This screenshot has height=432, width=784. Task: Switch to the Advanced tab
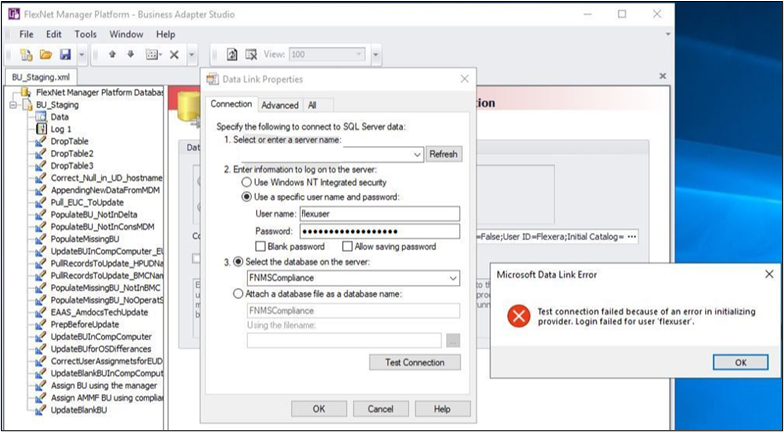click(x=280, y=105)
